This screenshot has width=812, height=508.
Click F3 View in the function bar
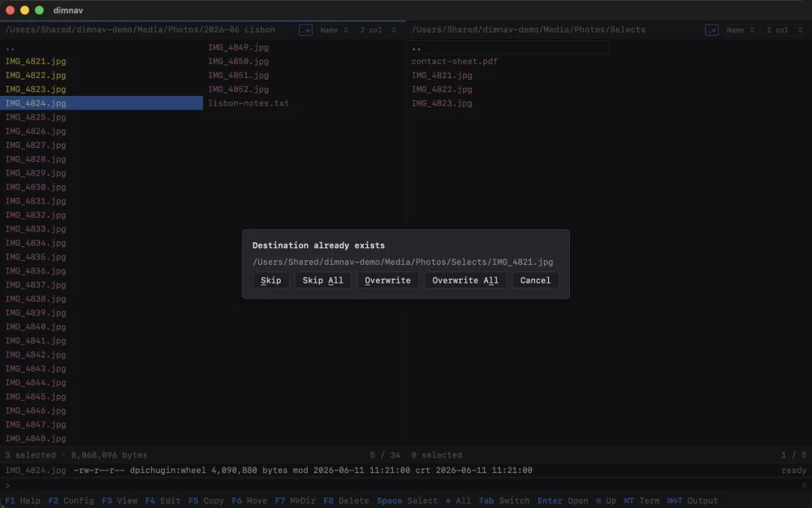[119, 501]
